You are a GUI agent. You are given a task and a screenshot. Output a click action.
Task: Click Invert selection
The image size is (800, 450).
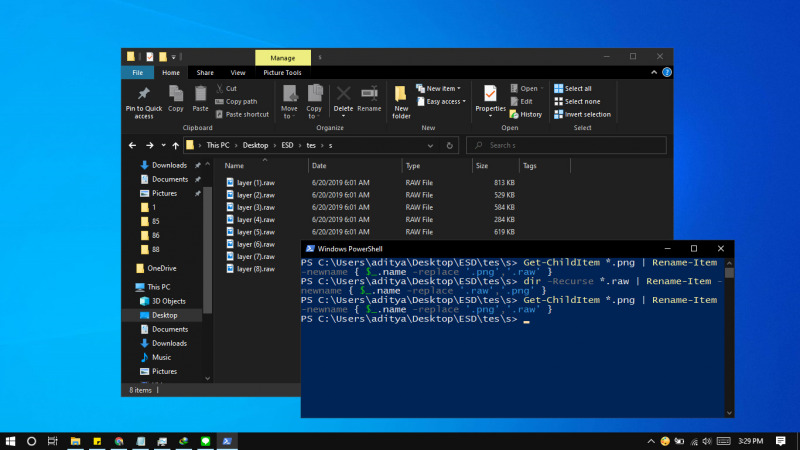(582, 114)
